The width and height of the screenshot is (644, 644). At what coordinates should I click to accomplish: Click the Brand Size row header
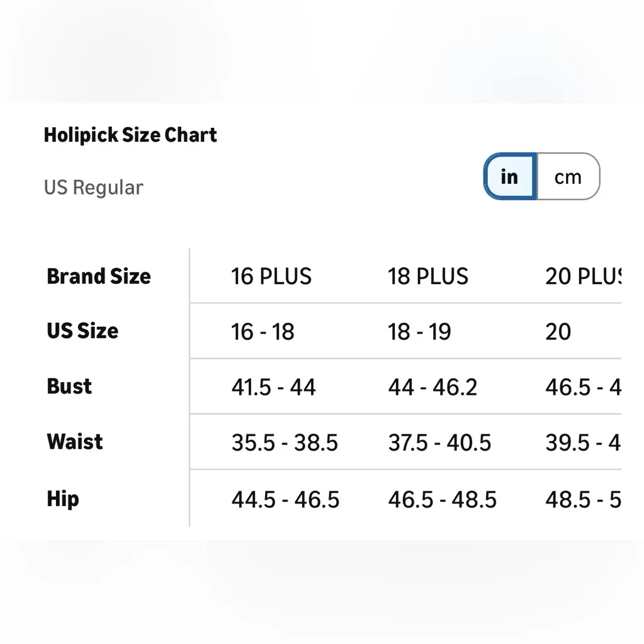click(99, 276)
